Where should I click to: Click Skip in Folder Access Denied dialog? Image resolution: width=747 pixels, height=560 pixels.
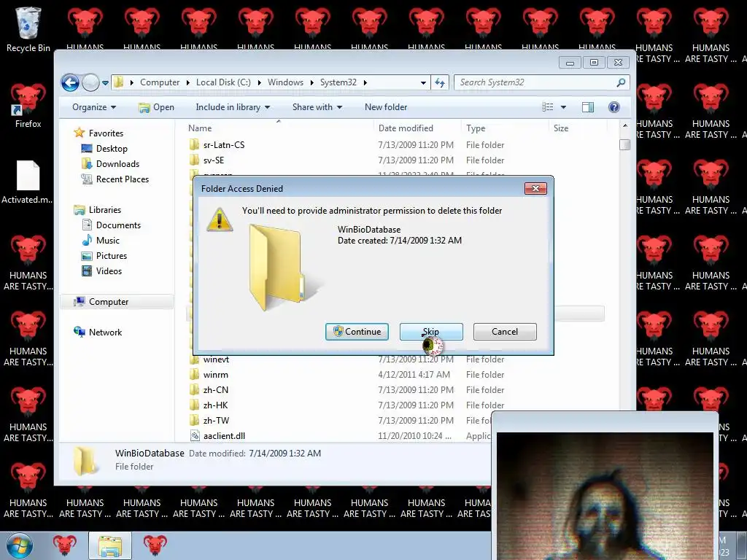coord(431,332)
